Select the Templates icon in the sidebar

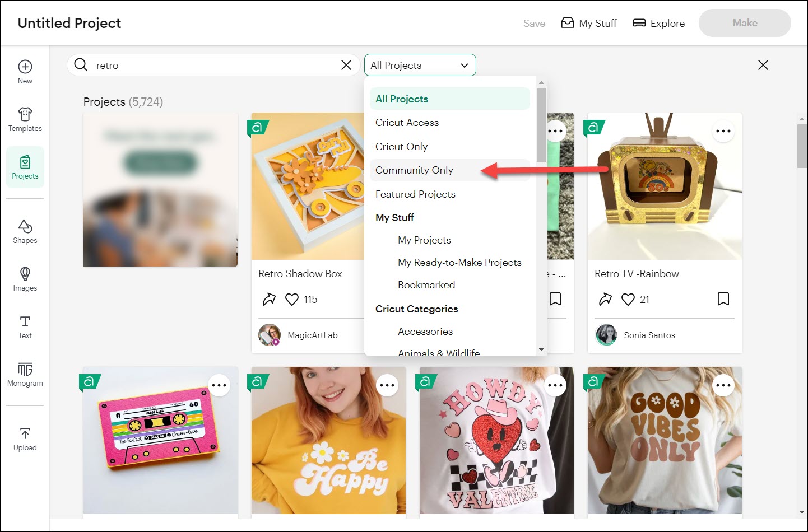[25, 119]
